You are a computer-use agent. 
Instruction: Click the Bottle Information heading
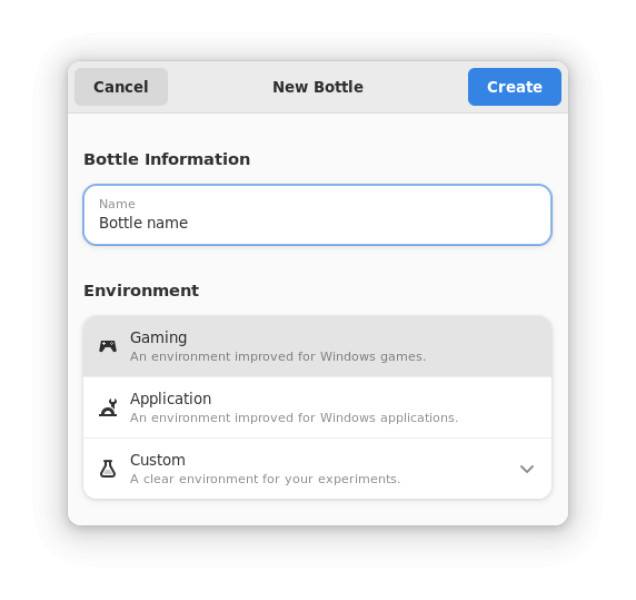166,159
